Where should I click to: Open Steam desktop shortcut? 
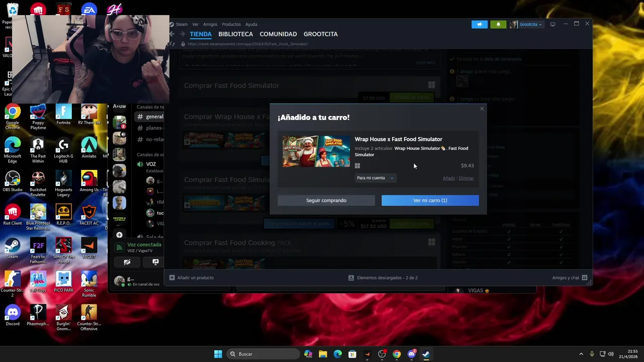pyautogui.click(x=13, y=249)
